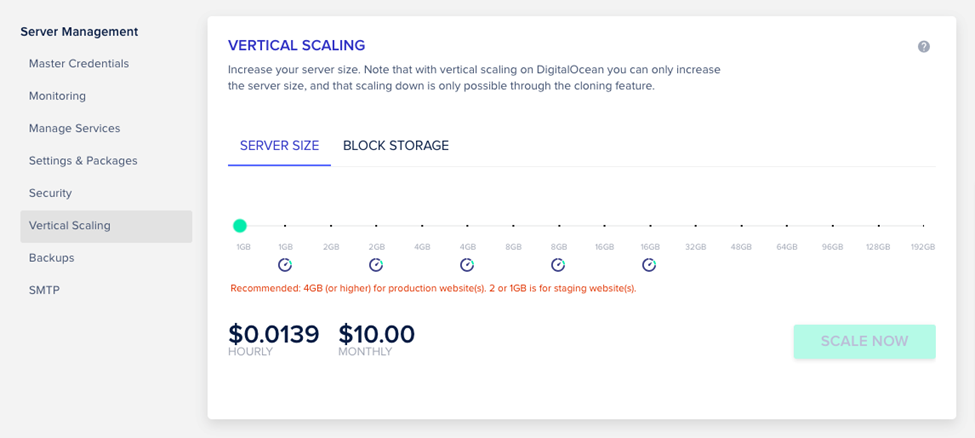Open Master Credentials in the sidebar
Viewport: 975px width, 438px height.
79,64
